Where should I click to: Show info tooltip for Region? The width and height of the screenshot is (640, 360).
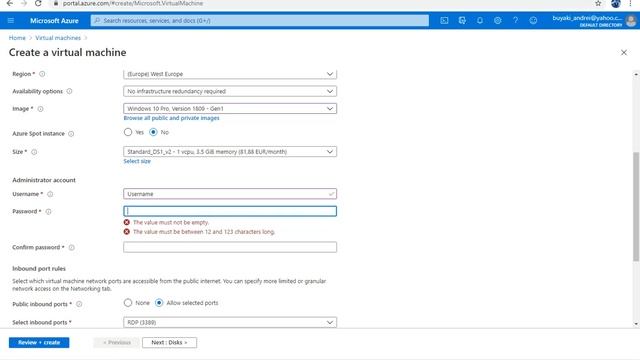pos(42,74)
